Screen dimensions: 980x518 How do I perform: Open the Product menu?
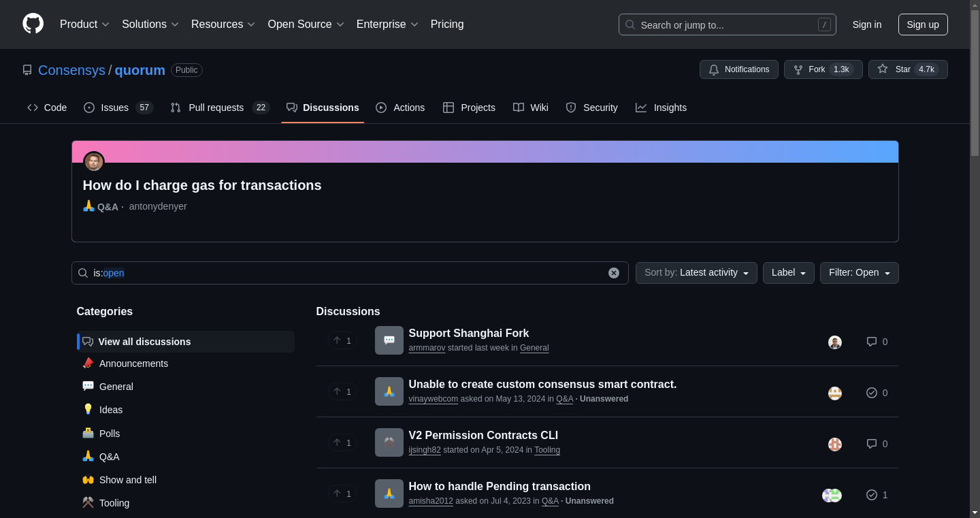click(x=84, y=25)
